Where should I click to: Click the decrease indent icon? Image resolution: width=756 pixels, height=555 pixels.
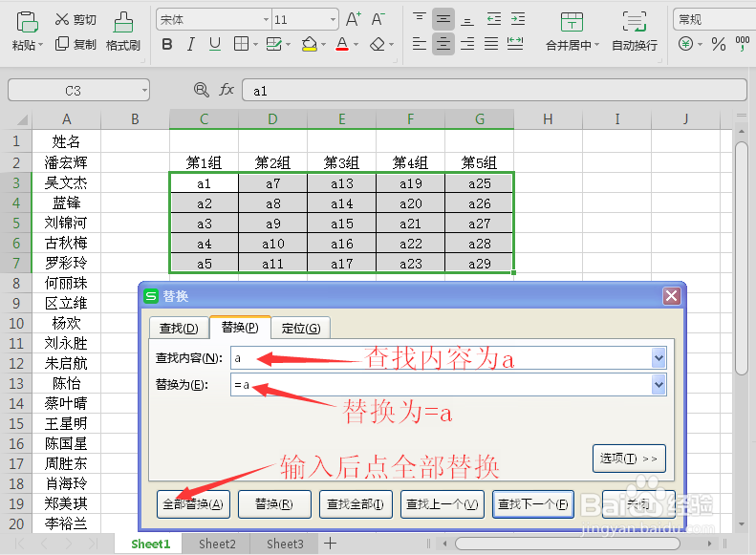coord(494,19)
